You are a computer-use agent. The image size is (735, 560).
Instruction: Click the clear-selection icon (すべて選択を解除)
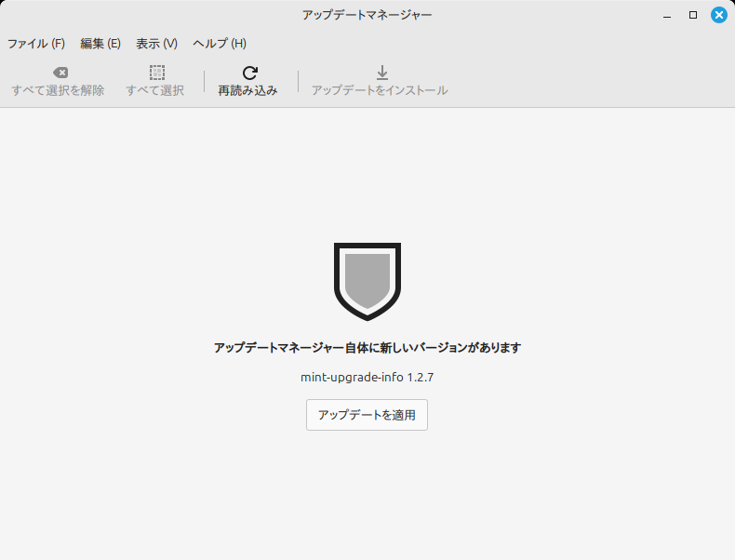(x=60, y=73)
